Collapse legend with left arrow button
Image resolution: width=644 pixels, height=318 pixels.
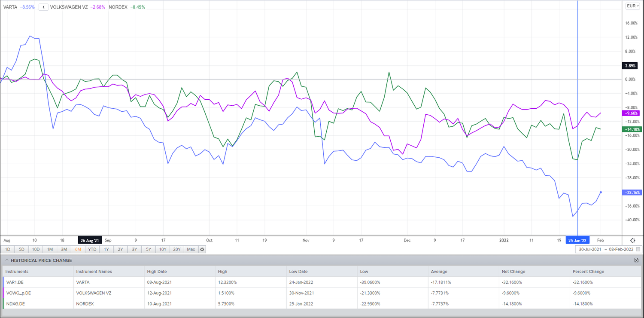coord(43,7)
